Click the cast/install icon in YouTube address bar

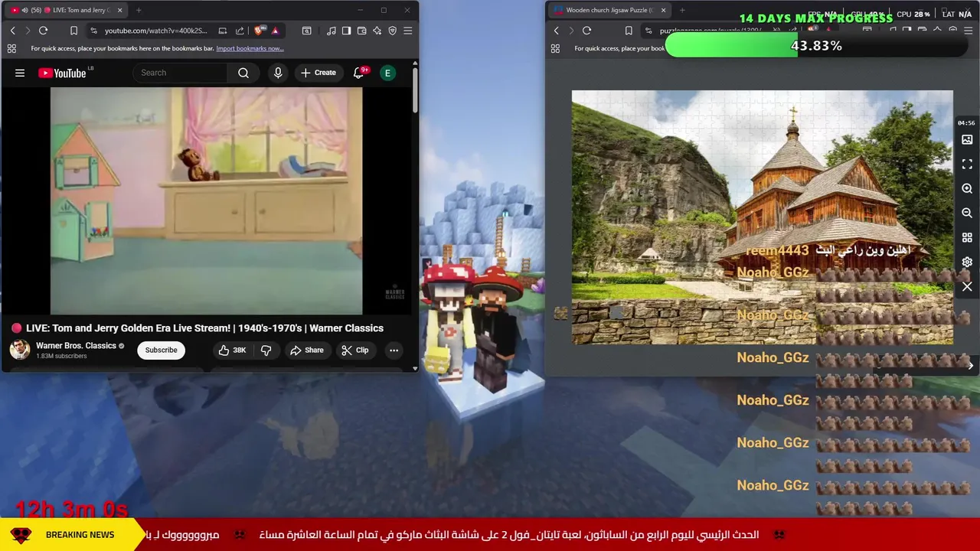pyautogui.click(x=222, y=31)
